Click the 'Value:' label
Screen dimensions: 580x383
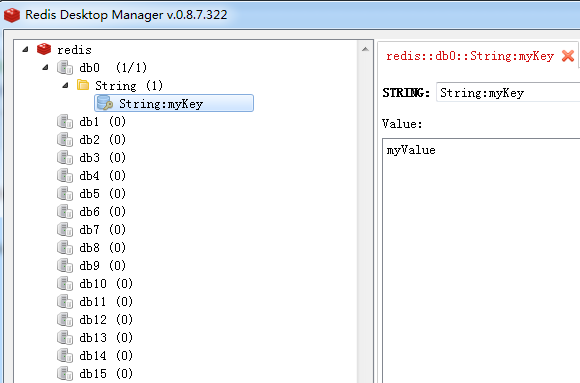pos(402,124)
